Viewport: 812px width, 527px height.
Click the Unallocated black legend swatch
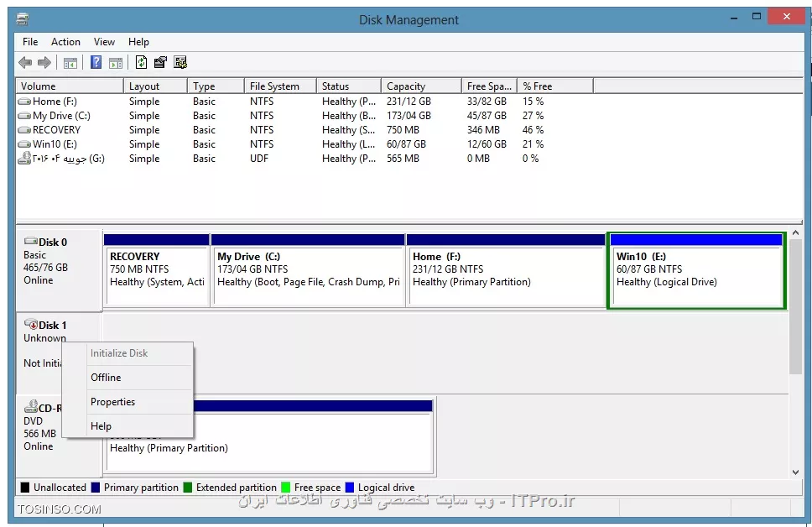pyautogui.click(x=25, y=488)
